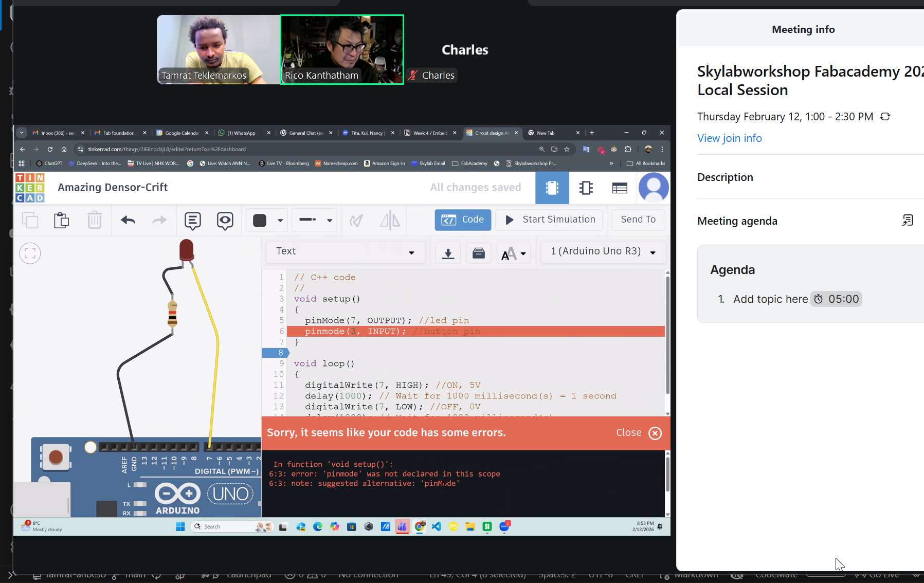Open the Component list view icon

tap(620, 188)
